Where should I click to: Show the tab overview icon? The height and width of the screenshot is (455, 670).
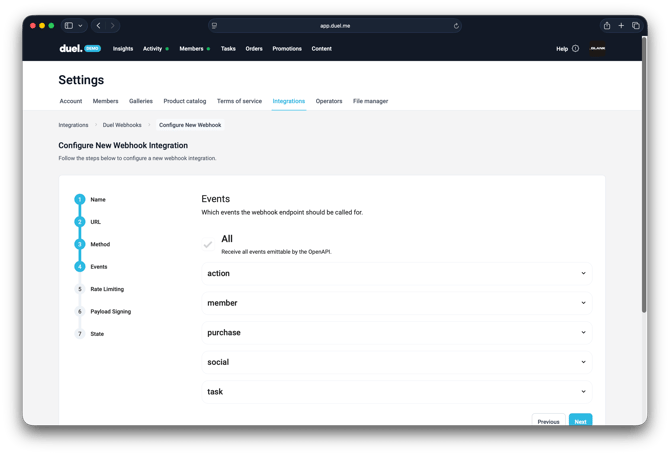point(635,26)
